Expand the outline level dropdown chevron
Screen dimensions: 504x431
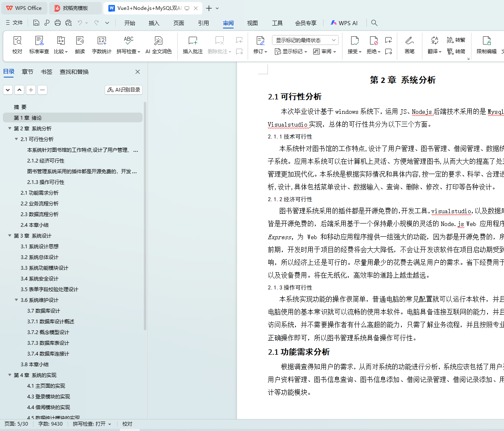pyautogui.click(x=8, y=90)
